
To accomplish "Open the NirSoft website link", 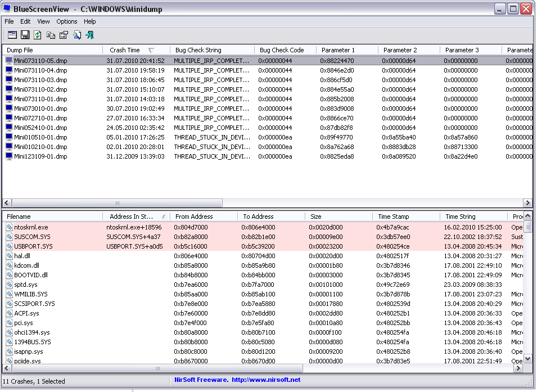I will coord(266,380).
